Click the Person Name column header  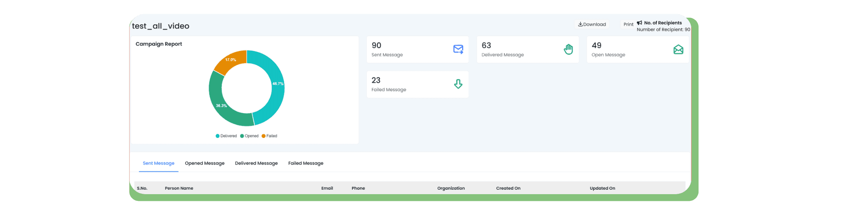(179, 188)
